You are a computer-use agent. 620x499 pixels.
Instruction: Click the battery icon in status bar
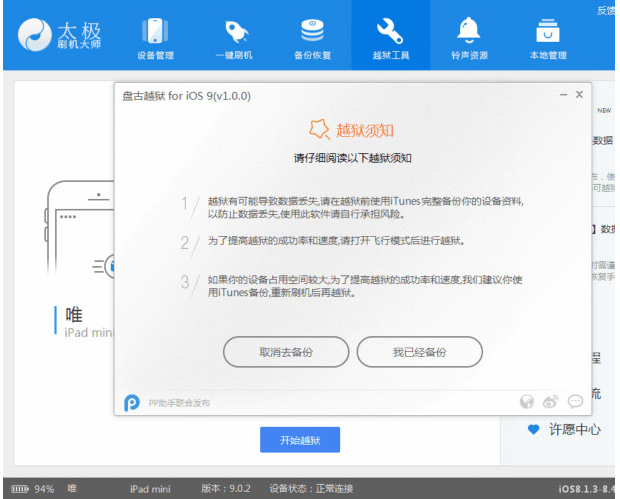pos(20,489)
